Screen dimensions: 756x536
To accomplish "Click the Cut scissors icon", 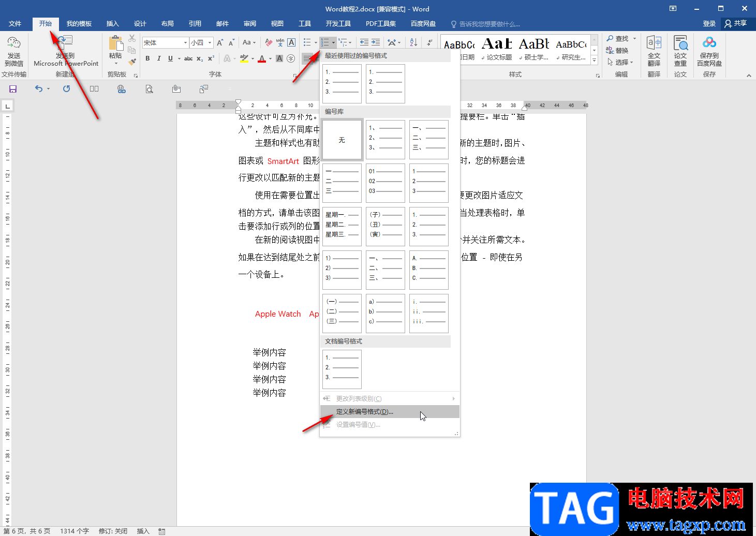I will coord(132,39).
